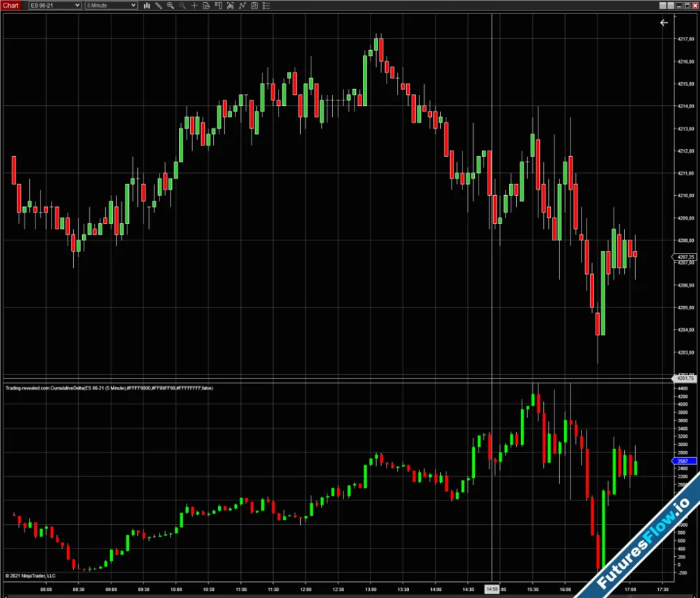The width and height of the screenshot is (700, 598).
Task: Click the zoom out magnifier icon
Action: pyautogui.click(x=182, y=6)
